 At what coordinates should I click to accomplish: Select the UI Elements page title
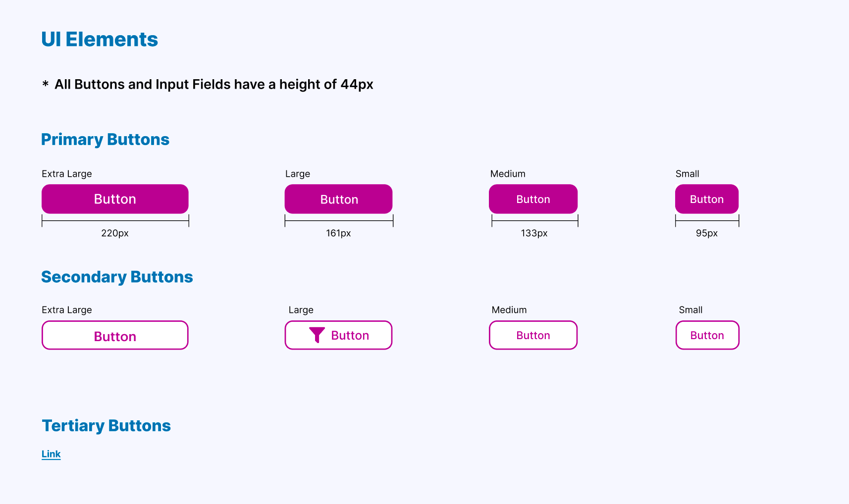(x=100, y=39)
